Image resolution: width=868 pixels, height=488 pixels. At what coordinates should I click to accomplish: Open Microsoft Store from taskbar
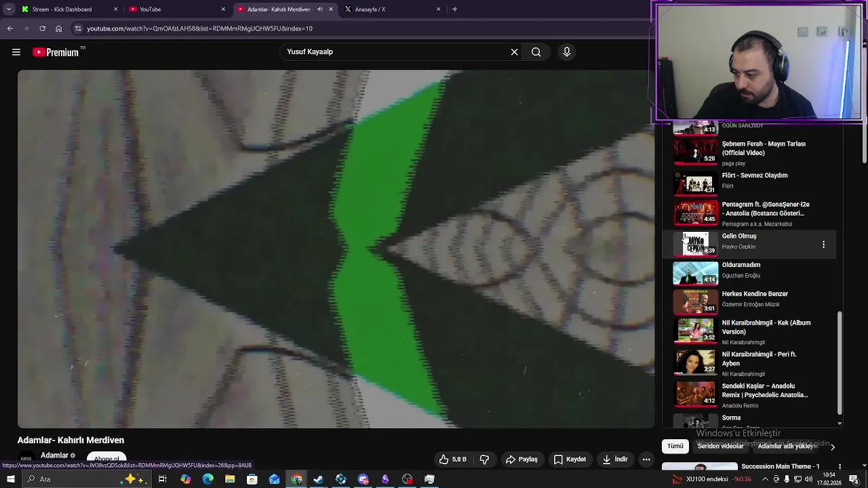tap(252, 479)
